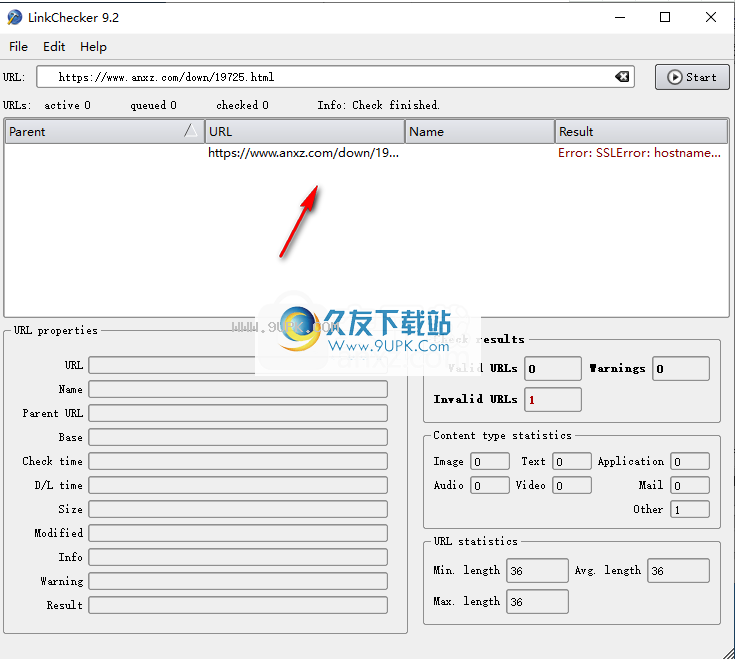Viewport: 737px width, 659px height.
Task: Click the Max. length value box
Action: click(x=537, y=602)
